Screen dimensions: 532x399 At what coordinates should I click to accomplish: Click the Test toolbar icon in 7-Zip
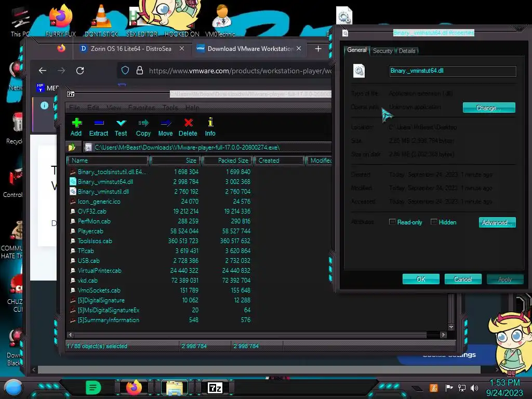(x=121, y=127)
